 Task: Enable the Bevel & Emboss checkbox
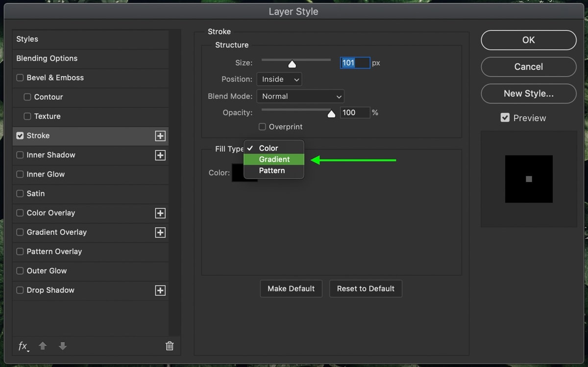[x=20, y=78]
